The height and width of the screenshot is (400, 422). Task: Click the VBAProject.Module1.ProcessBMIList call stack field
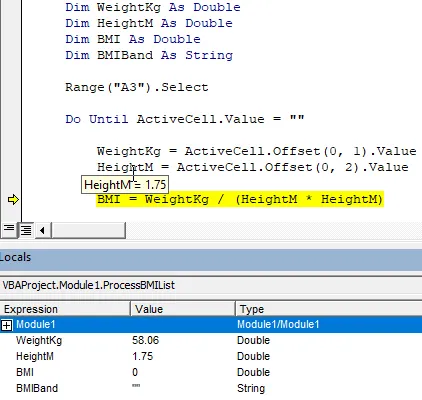point(211,285)
